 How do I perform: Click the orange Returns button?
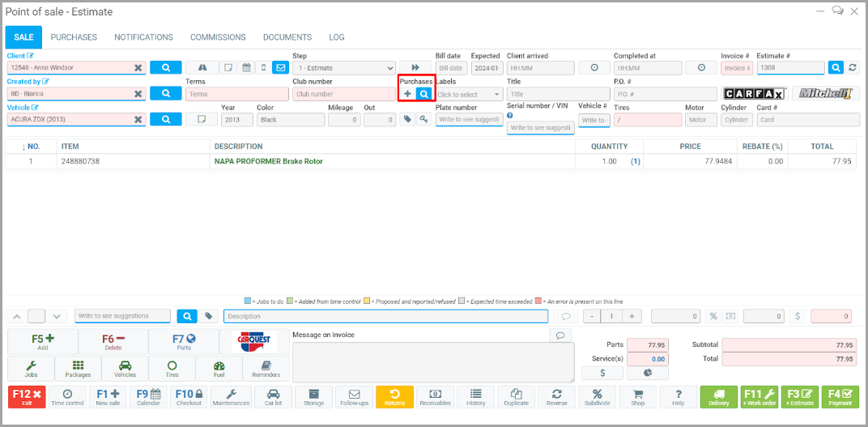tap(394, 397)
